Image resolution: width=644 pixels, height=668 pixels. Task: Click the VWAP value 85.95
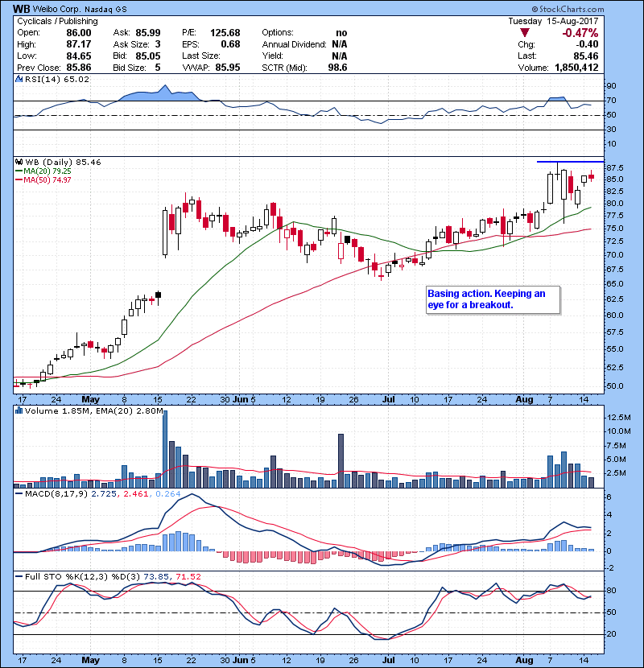[228, 68]
